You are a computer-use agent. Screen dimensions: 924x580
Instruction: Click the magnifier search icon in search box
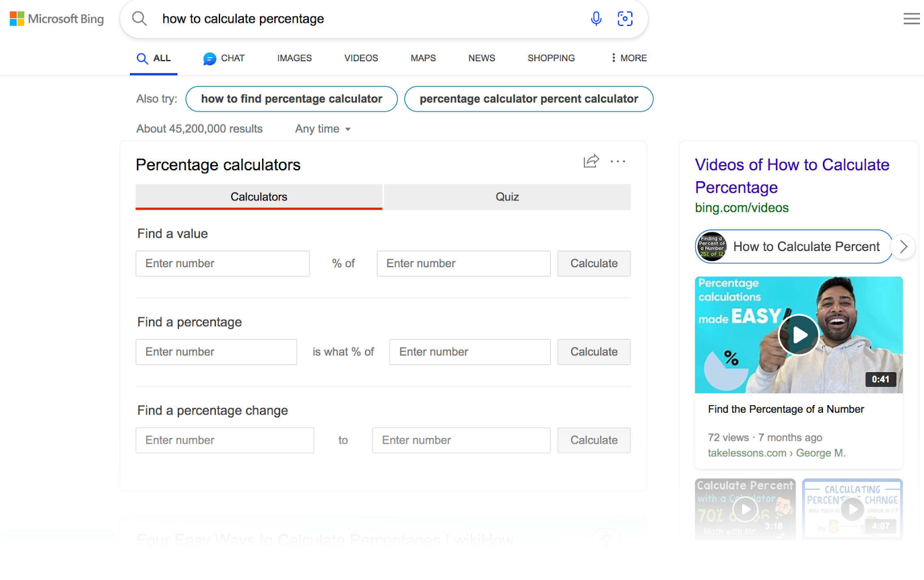coord(139,18)
